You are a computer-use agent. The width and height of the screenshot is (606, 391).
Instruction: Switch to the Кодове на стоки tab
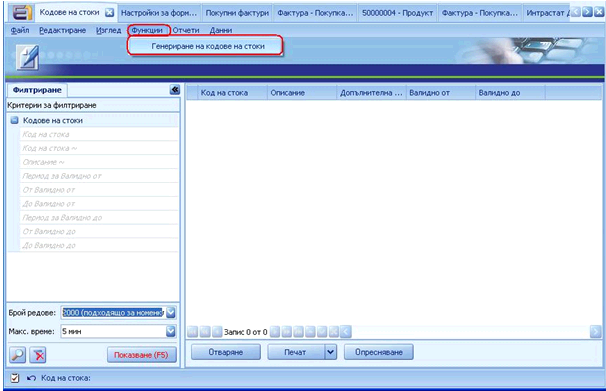[70, 12]
